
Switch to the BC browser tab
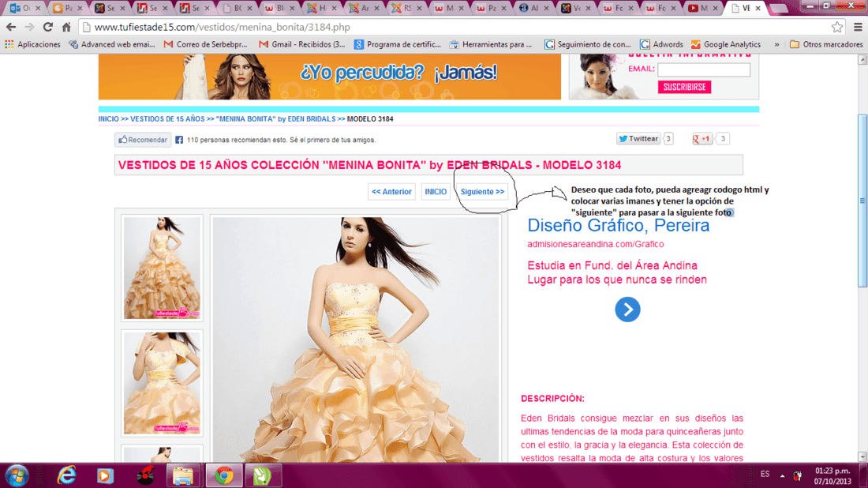click(x=238, y=9)
